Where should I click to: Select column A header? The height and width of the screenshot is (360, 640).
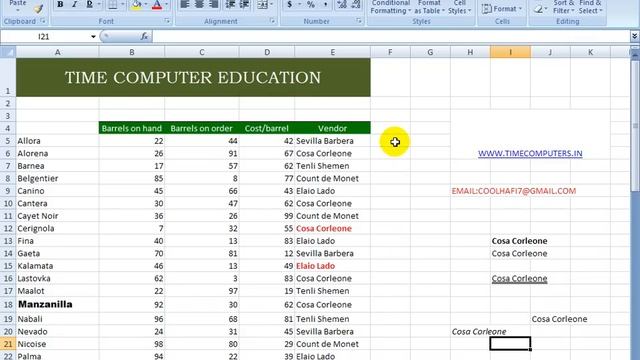(x=58, y=52)
